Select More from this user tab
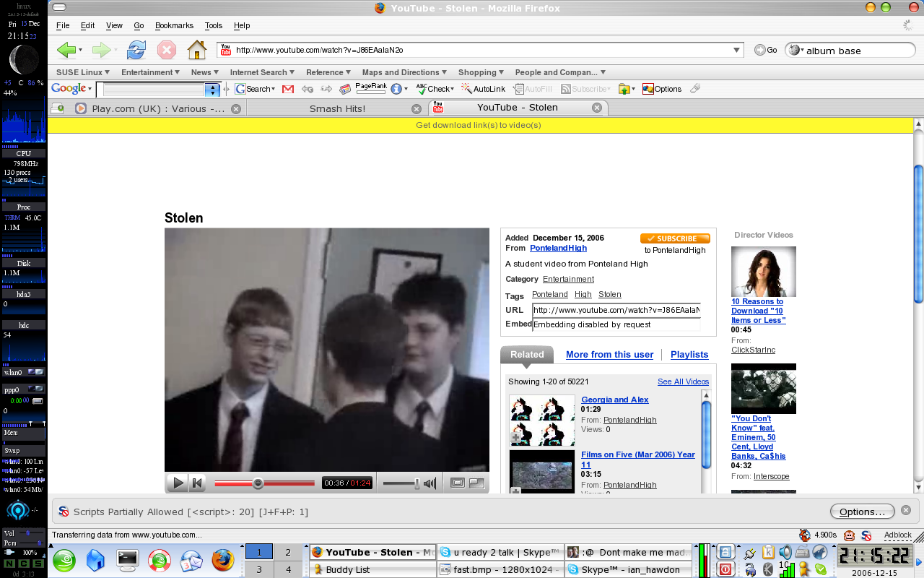This screenshot has height=578, width=924. [x=609, y=355]
